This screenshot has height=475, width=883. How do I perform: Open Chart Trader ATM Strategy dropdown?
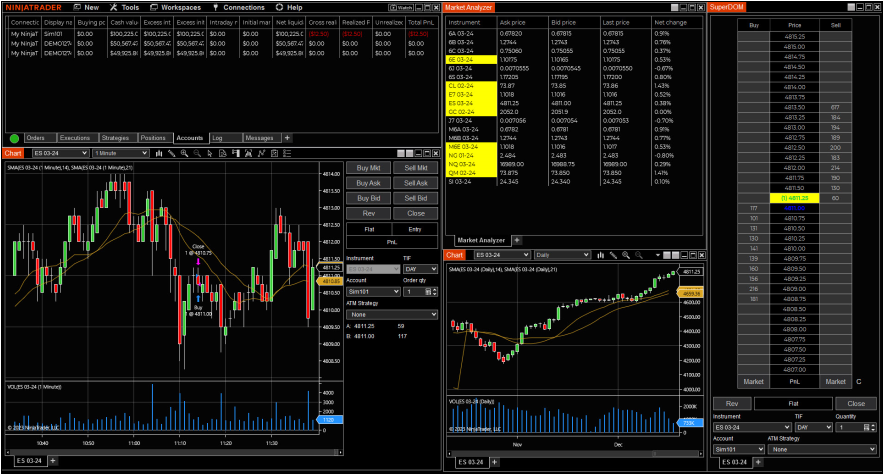[392, 314]
